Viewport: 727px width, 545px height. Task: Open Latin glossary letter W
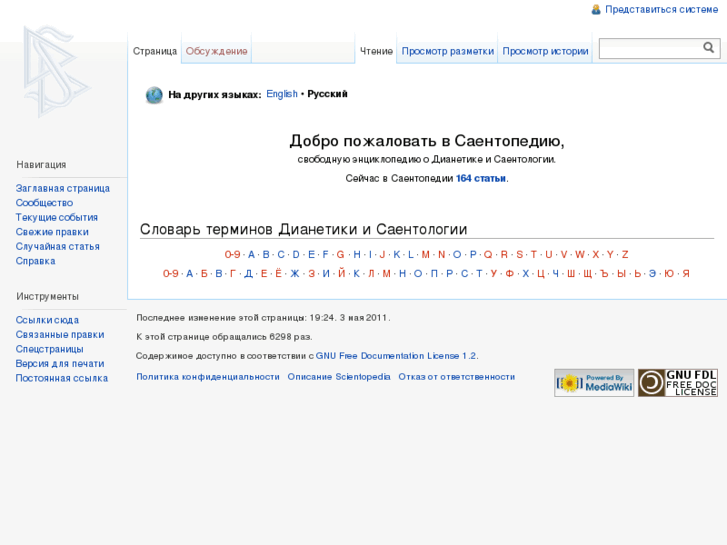click(580, 255)
